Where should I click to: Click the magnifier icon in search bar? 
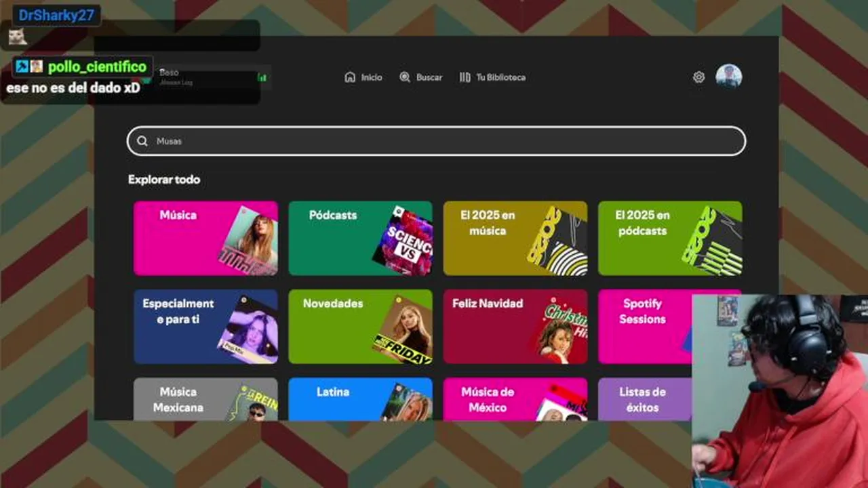point(142,141)
